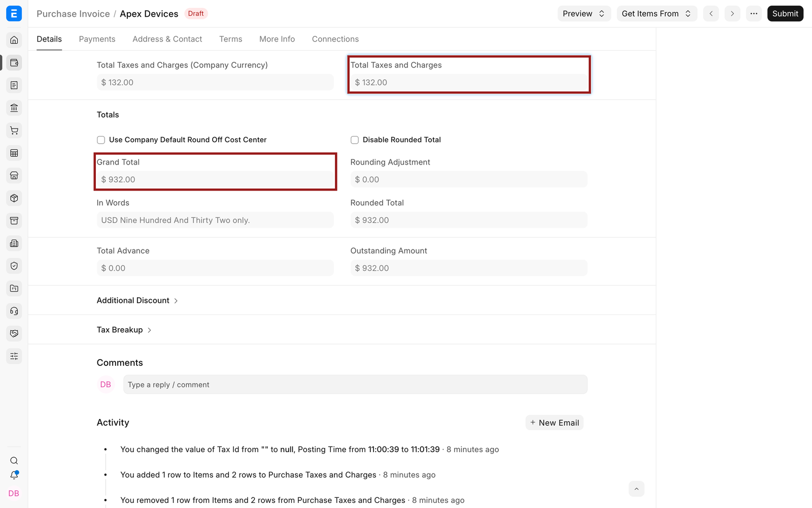This screenshot has height=508, width=812.
Task: Open the wallet (Accounting) sidebar icon
Action: (x=14, y=62)
